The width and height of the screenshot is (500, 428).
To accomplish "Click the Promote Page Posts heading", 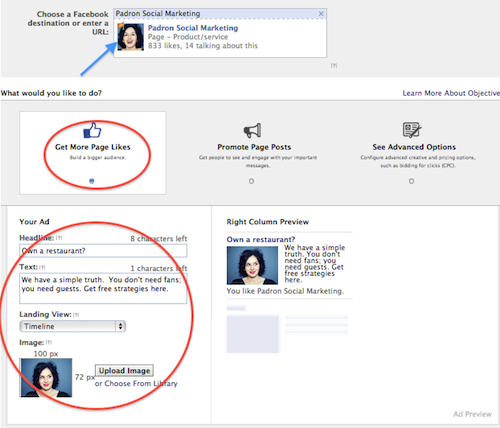I will [x=254, y=147].
